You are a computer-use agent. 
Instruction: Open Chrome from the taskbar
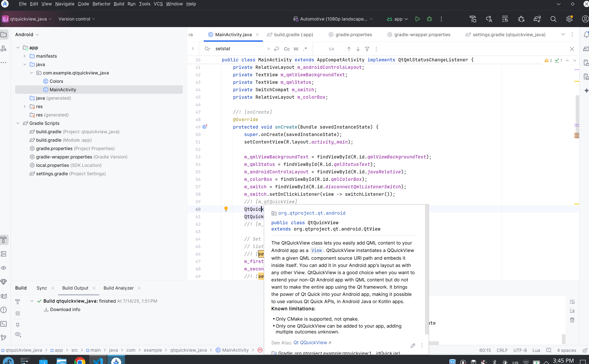[80, 360]
